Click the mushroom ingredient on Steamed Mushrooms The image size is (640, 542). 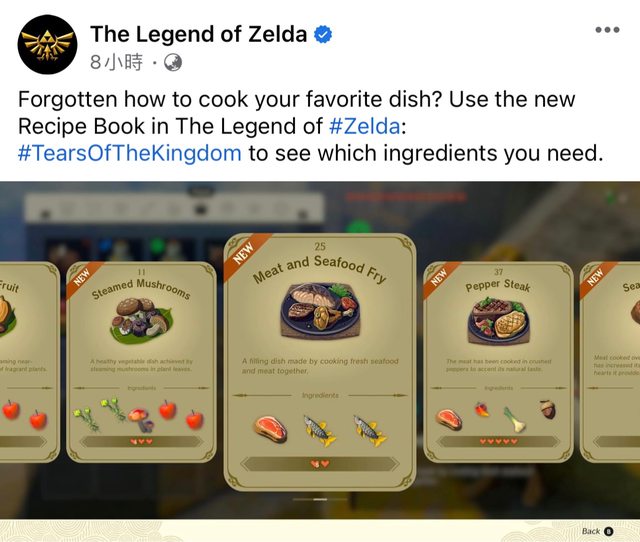pyautogui.click(x=140, y=420)
